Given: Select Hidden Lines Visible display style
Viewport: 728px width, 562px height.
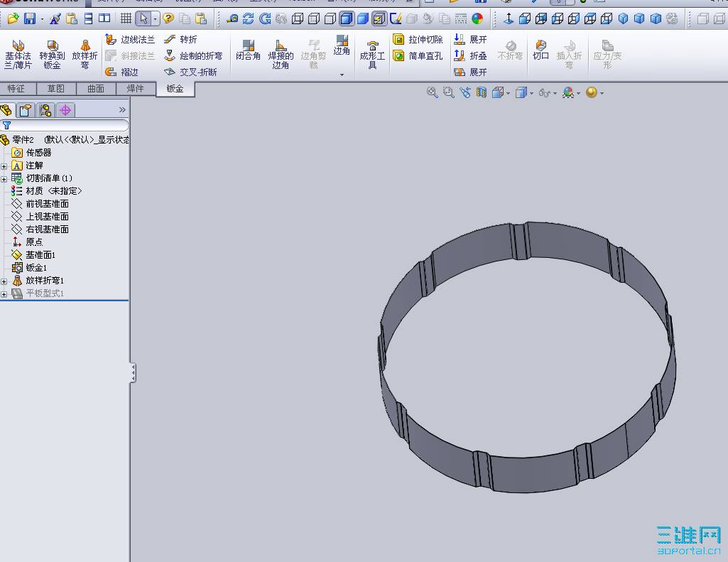Looking at the screenshot, I should click(314, 18).
